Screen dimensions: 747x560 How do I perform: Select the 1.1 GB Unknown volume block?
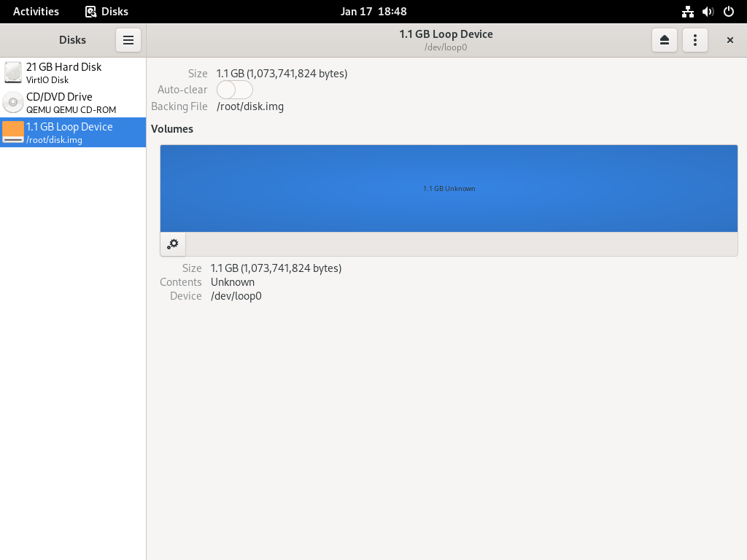tap(449, 189)
